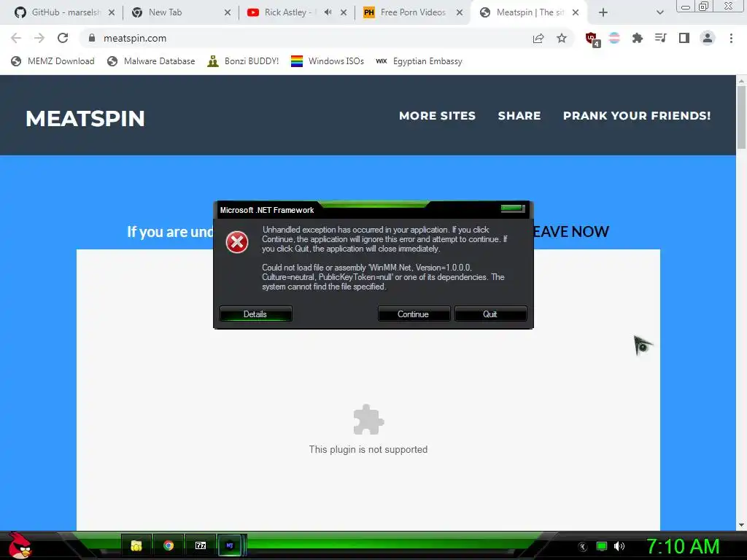Open 7-Zip from the taskbar
The image size is (747, 560).
tap(201, 545)
